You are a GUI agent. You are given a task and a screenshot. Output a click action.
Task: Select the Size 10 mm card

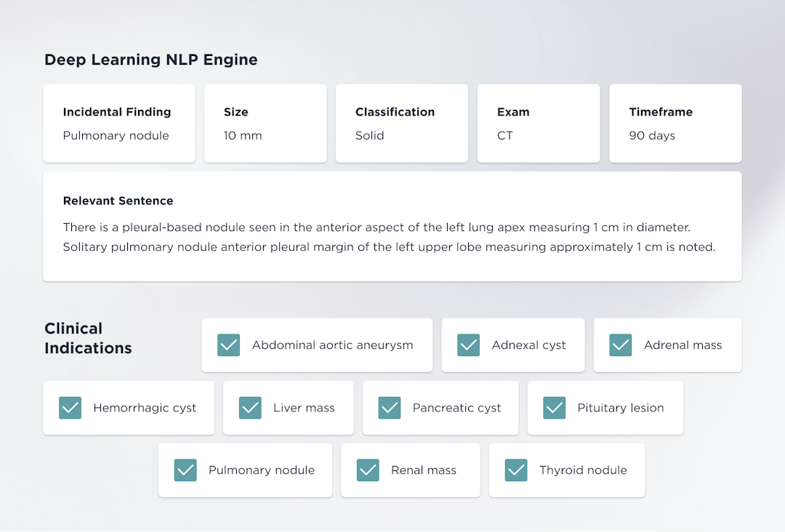pos(265,123)
